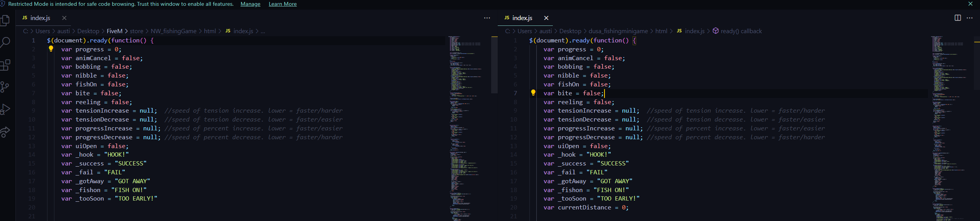Close the left index.js tab

point(64,18)
